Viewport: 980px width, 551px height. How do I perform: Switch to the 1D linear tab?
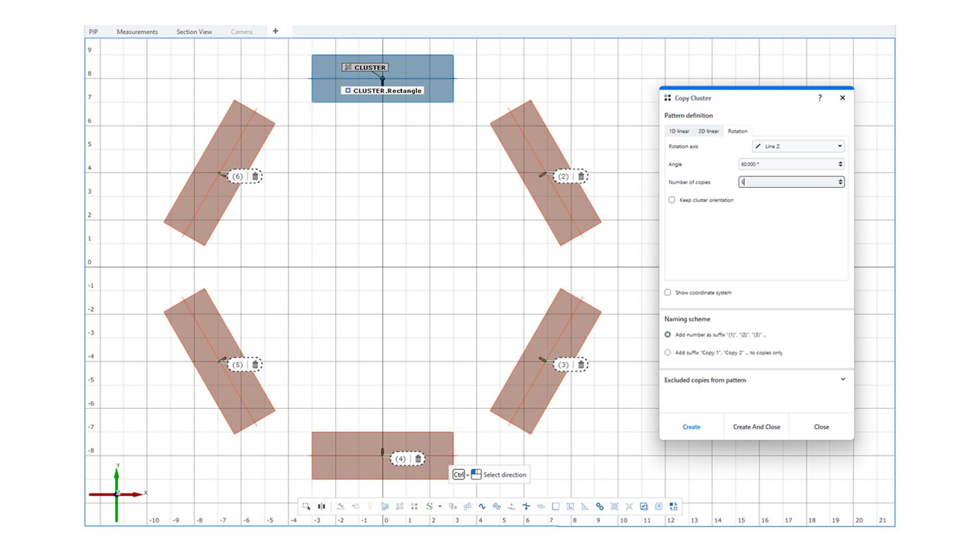point(679,131)
